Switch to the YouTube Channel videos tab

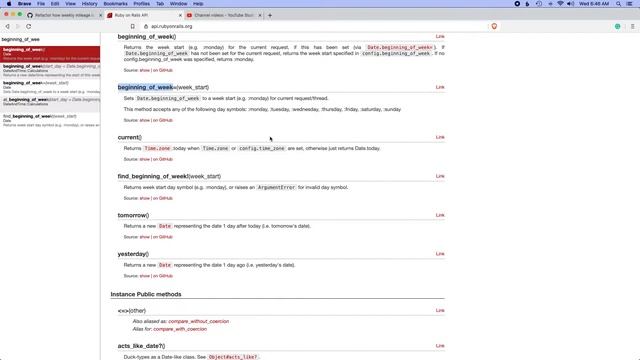point(224,15)
